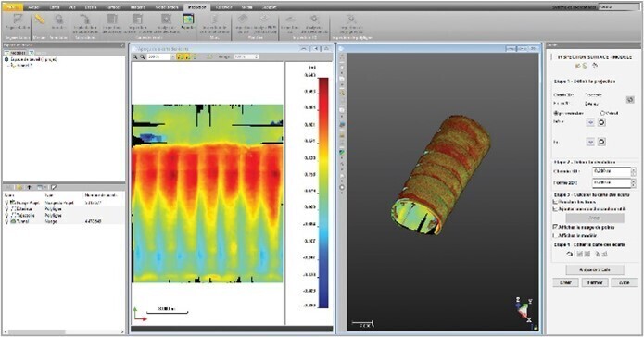The image size is (644, 337).
Task: Toggle lightbulb of the first Nuage Projeté row
Action: (x=6, y=203)
